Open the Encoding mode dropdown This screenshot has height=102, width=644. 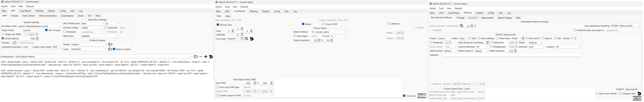pos(40,26)
